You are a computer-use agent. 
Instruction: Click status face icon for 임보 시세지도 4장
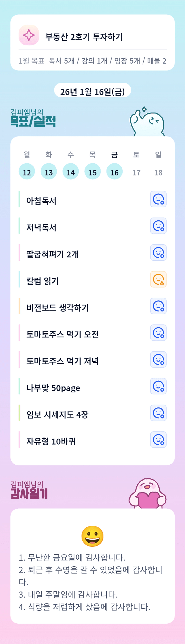click(x=158, y=413)
